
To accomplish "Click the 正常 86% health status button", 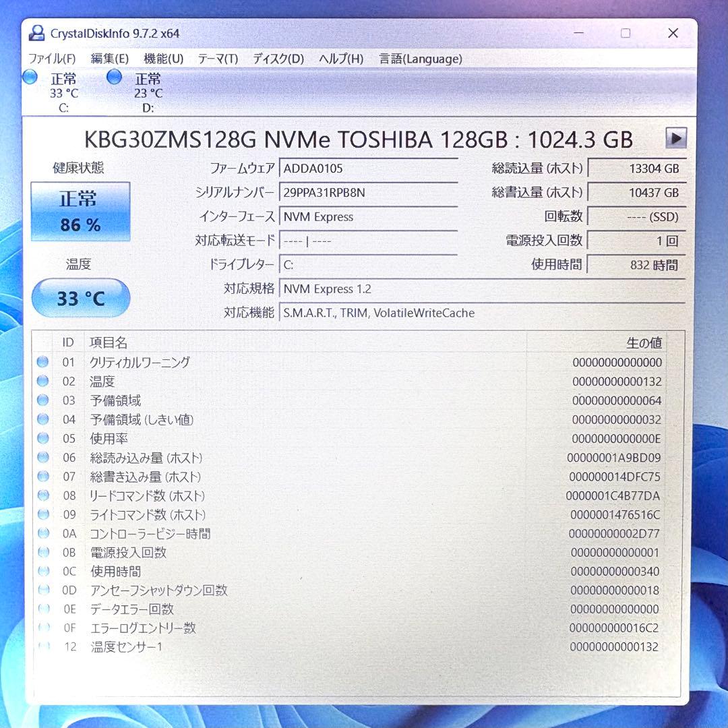I will (x=80, y=212).
